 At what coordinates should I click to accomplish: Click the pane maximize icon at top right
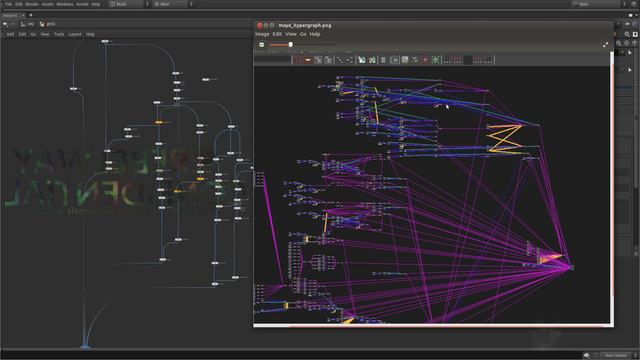click(x=631, y=15)
